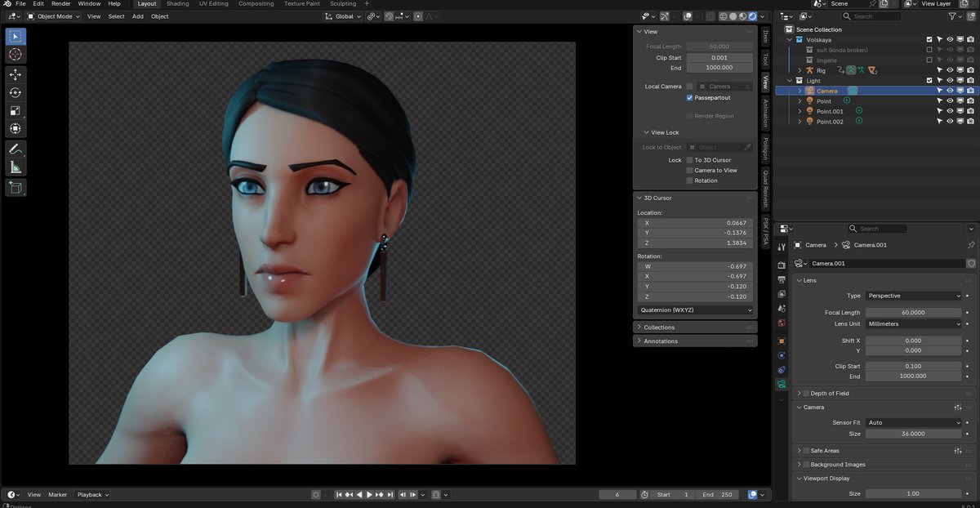Activate the Rotate tool
The width and height of the screenshot is (980, 508).
[x=16, y=92]
